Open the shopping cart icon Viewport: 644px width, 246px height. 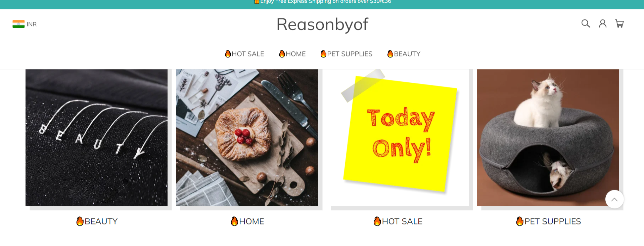(619, 24)
